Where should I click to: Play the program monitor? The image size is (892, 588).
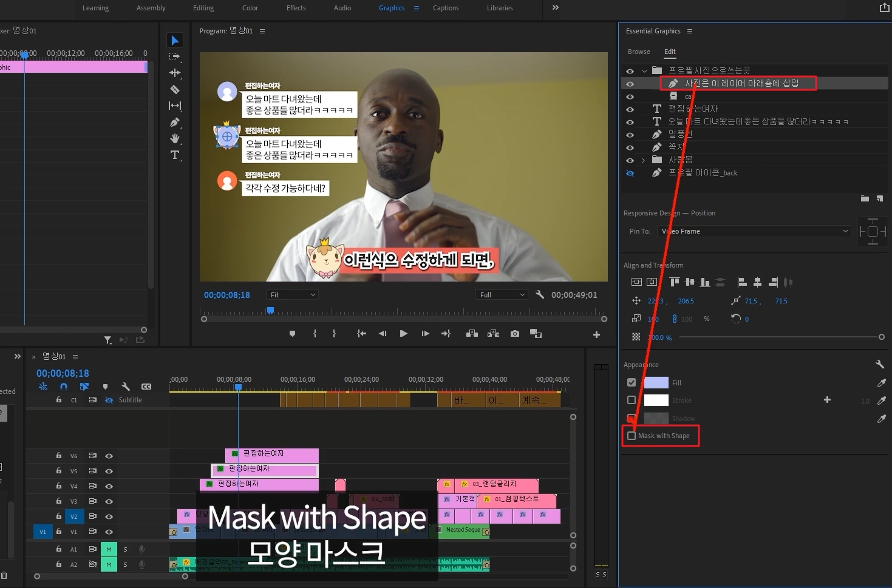[404, 334]
